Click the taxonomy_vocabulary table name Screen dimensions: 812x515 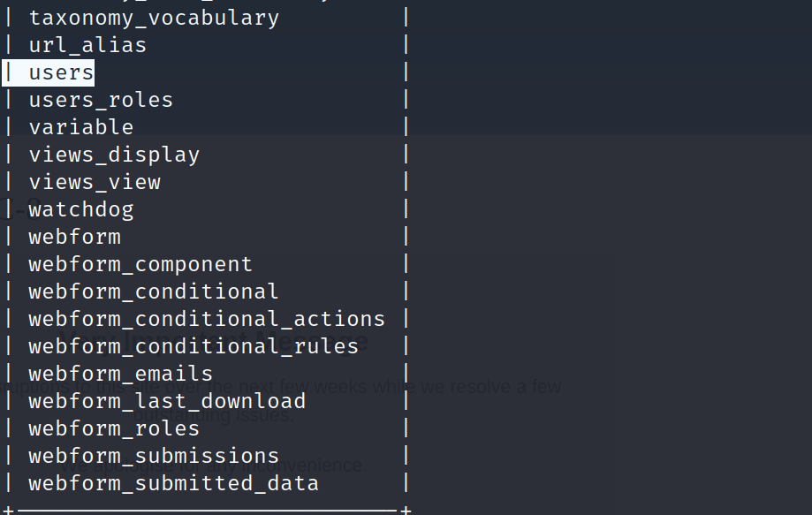point(154,18)
